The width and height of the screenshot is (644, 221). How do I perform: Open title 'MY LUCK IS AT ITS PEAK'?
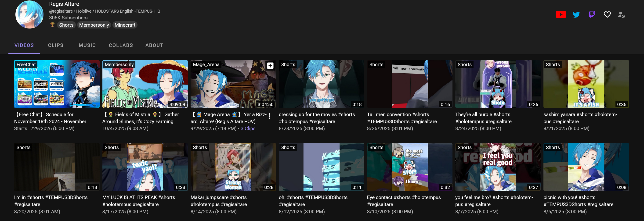click(x=139, y=201)
